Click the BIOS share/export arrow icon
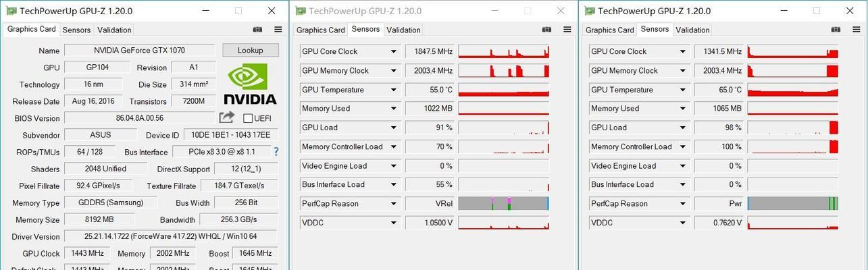 point(227,117)
